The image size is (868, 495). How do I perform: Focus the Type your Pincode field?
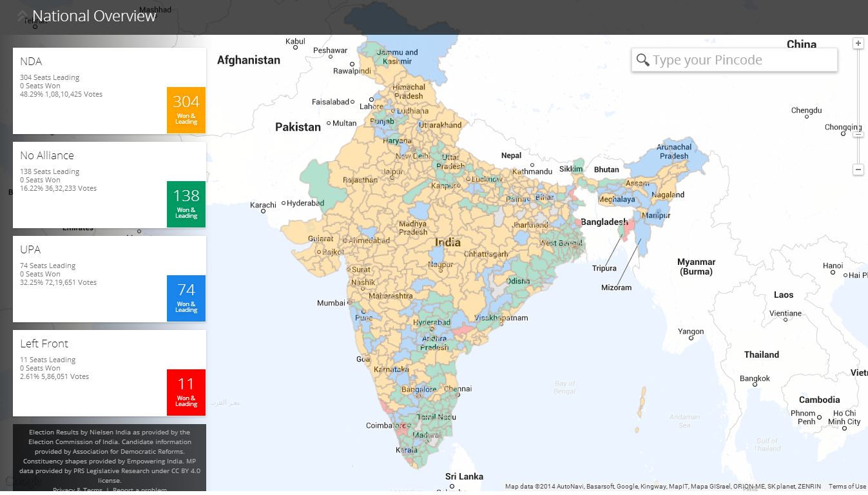pos(735,60)
